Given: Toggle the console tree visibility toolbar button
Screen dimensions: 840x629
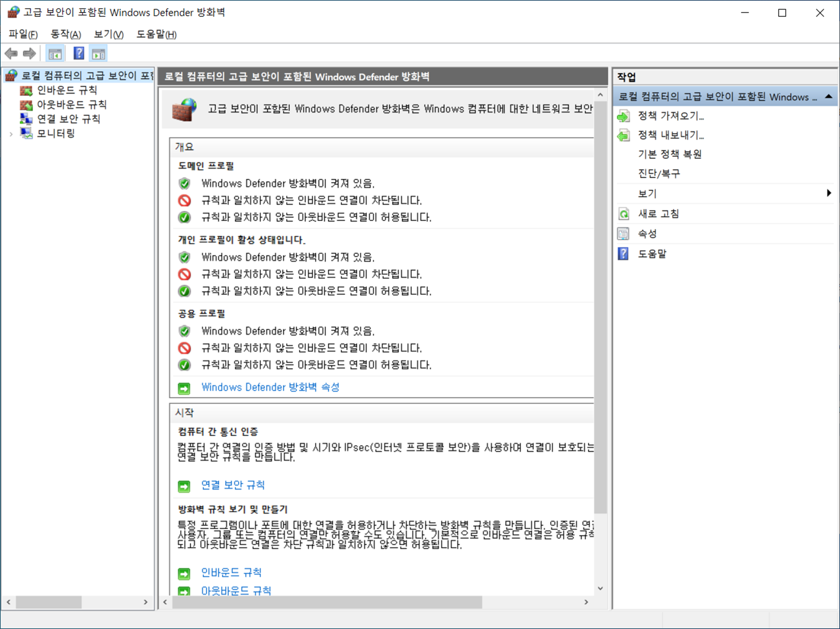Looking at the screenshot, I should (x=55, y=53).
